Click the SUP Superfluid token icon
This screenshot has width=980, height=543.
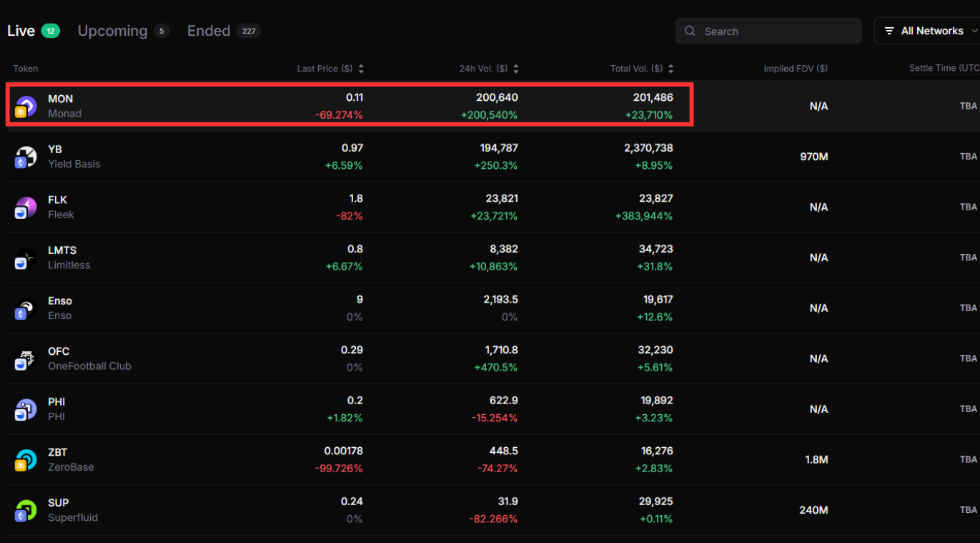coord(26,510)
